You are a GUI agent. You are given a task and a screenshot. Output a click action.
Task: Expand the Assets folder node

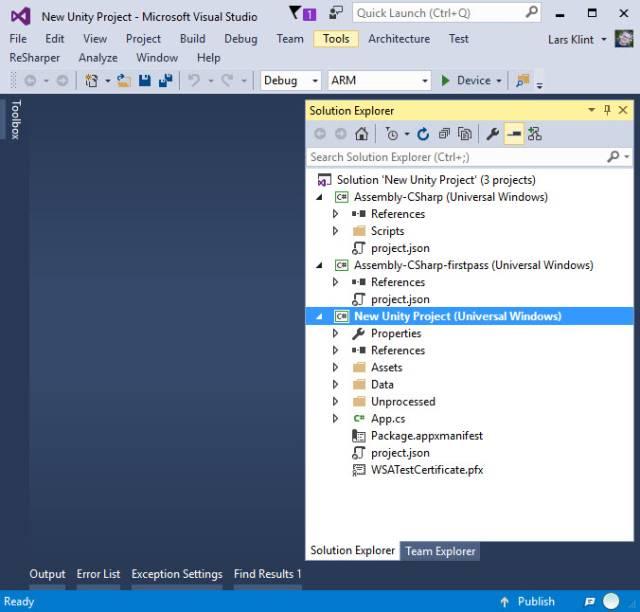pos(336,368)
